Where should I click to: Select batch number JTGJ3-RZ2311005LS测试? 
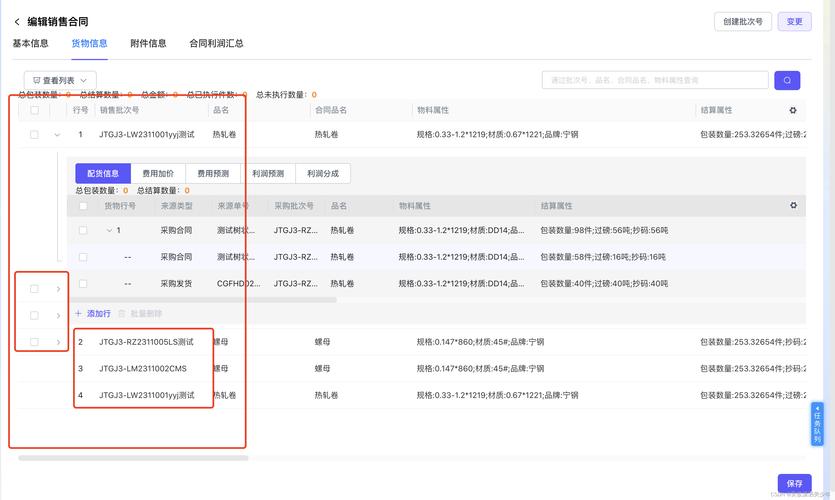(x=146, y=342)
